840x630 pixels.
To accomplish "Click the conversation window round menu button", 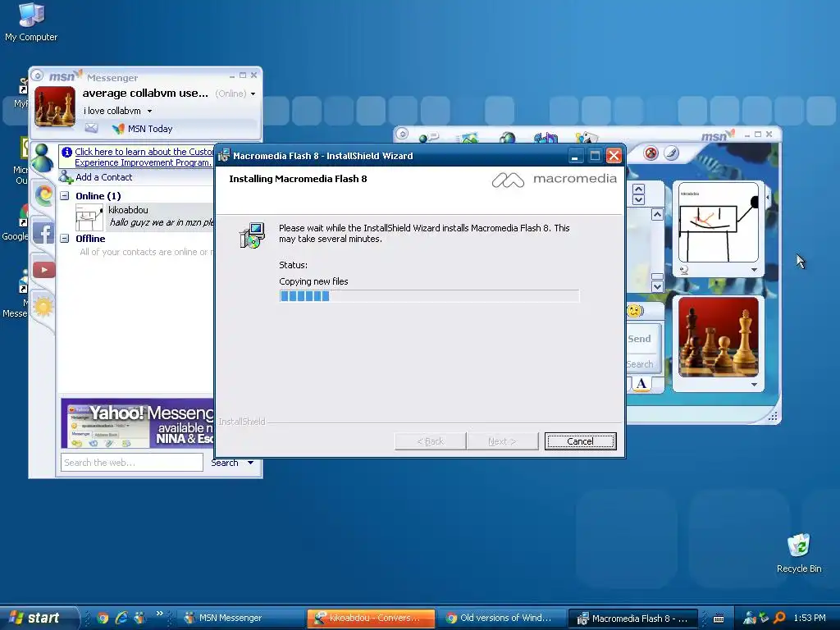I will (402, 134).
